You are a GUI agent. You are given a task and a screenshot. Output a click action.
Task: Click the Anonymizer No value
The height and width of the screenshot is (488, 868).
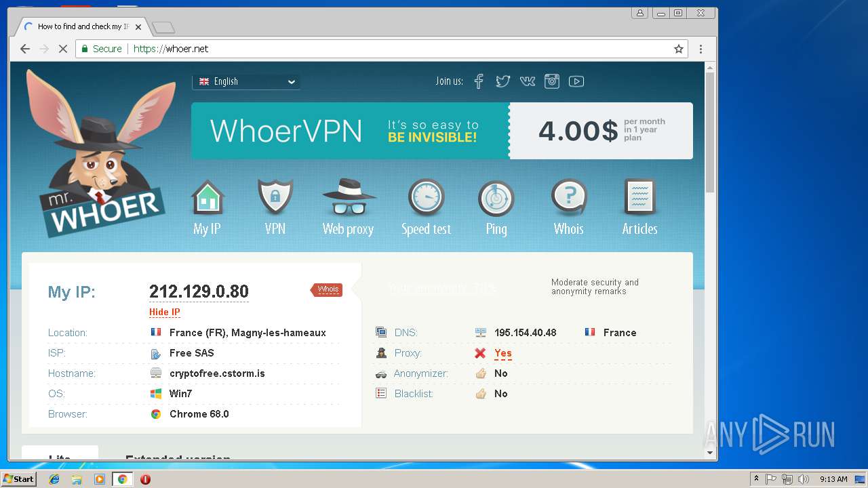[x=501, y=373]
